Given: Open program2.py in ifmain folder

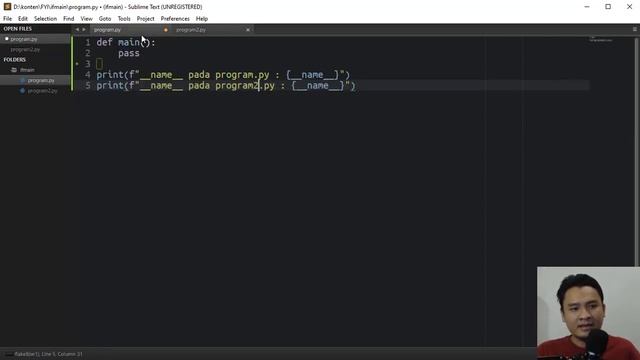Looking at the screenshot, I should click(x=42, y=91).
